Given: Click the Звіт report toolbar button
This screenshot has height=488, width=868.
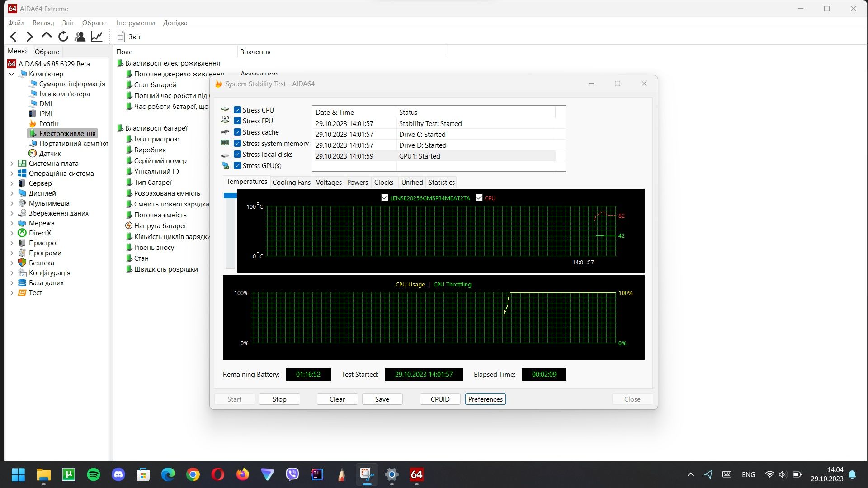Looking at the screenshot, I should (x=128, y=37).
